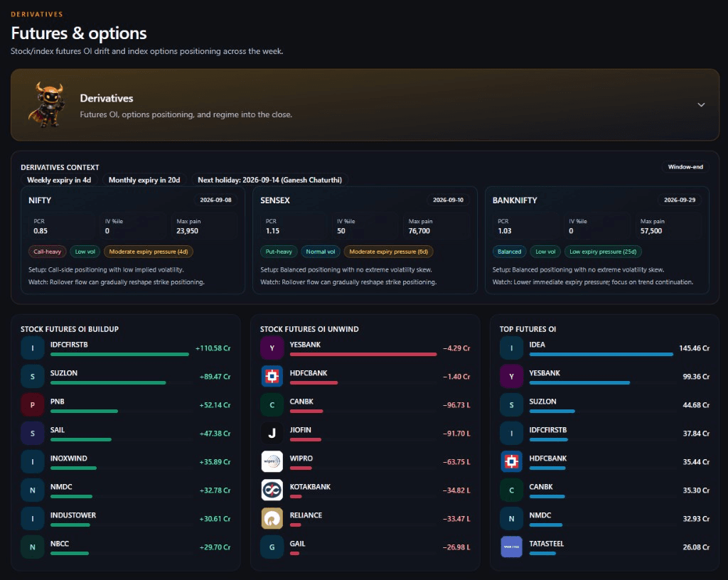
Task: Click the Put-heavy tag on SENSEX card
Action: point(279,252)
